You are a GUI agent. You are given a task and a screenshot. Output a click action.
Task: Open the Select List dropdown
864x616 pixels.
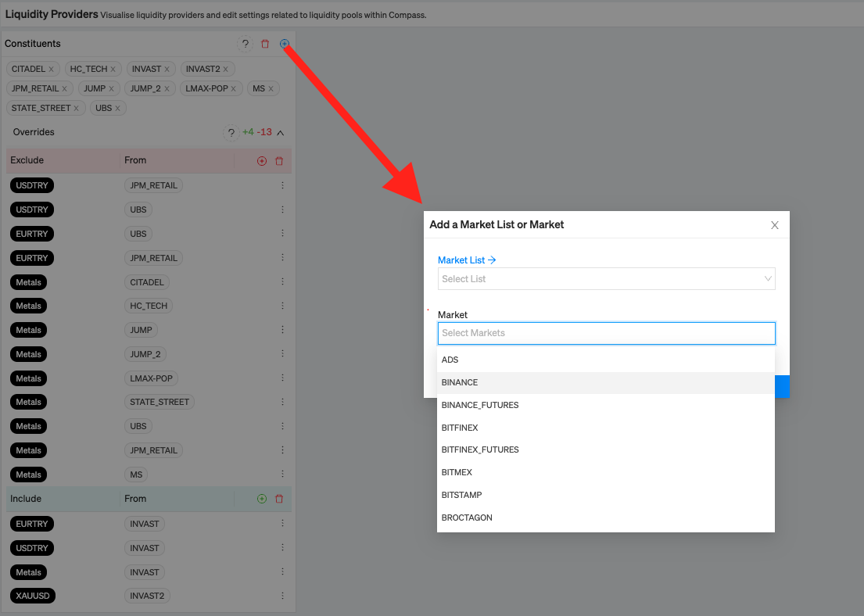click(607, 279)
